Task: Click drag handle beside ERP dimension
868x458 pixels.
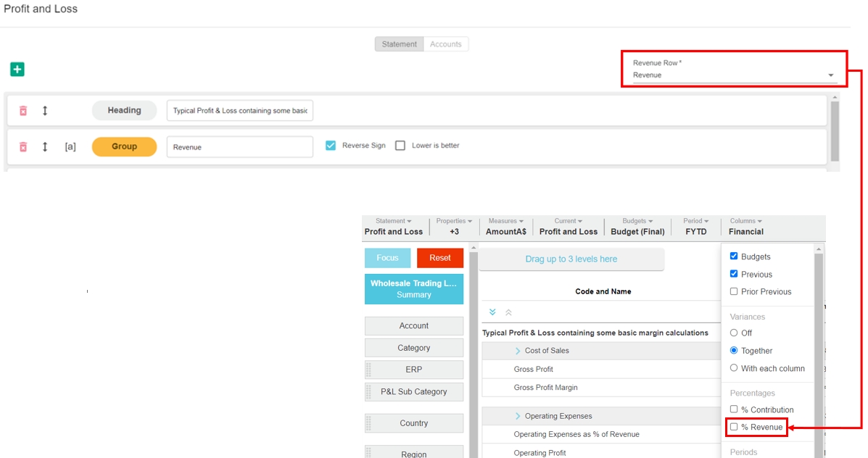Action: coord(368,370)
